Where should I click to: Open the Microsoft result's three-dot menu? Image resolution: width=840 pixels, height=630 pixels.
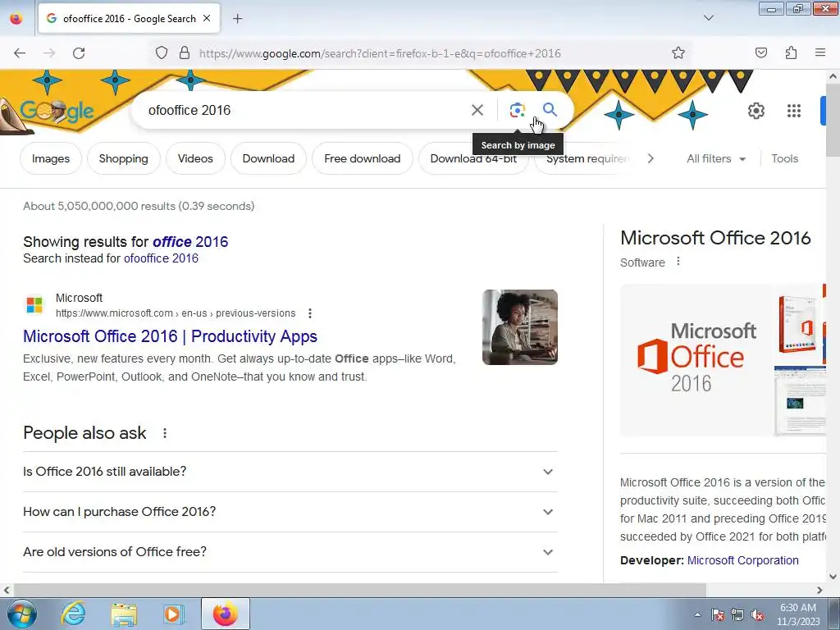tap(309, 313)
